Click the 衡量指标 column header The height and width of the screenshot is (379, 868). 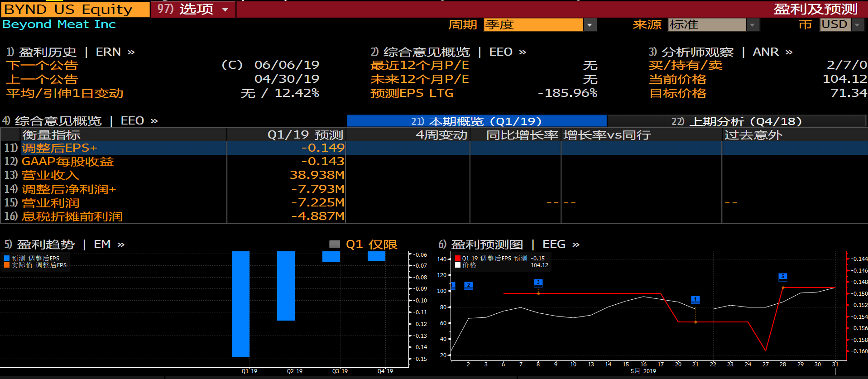(124, 135)
